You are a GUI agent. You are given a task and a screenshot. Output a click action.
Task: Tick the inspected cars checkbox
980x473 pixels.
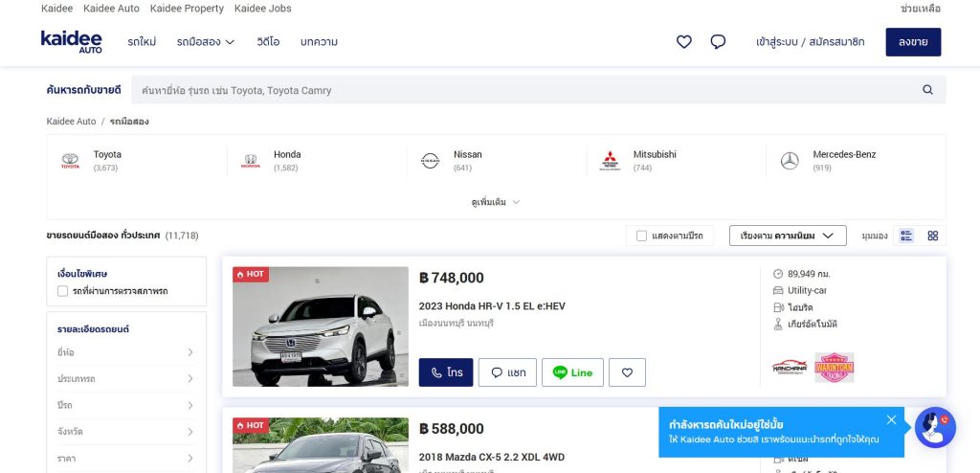(63, 291)
